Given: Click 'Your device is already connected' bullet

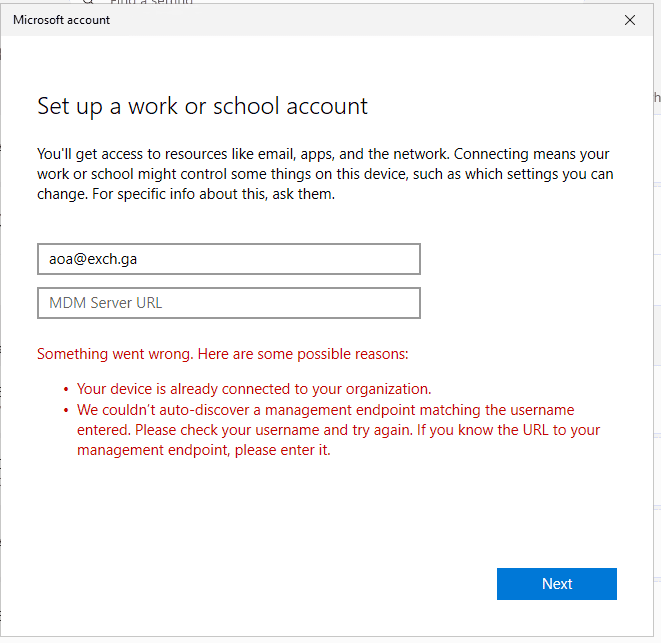Looking at the screenshot, I should tap(254, 389).
